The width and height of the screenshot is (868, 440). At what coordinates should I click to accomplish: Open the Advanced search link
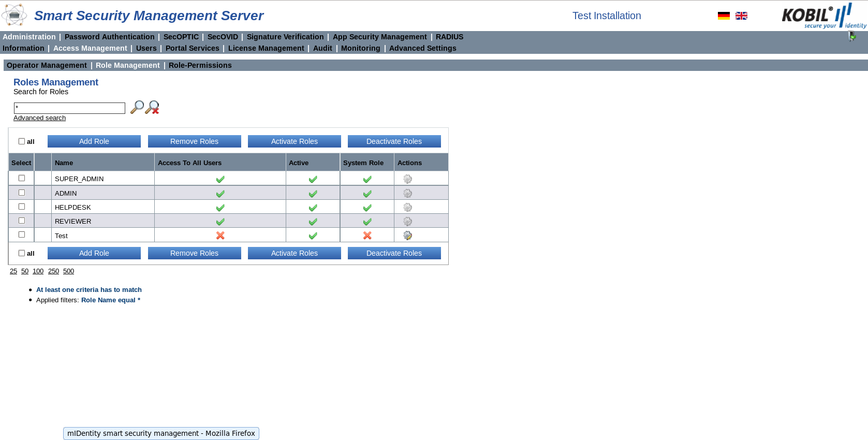point(39,118)
